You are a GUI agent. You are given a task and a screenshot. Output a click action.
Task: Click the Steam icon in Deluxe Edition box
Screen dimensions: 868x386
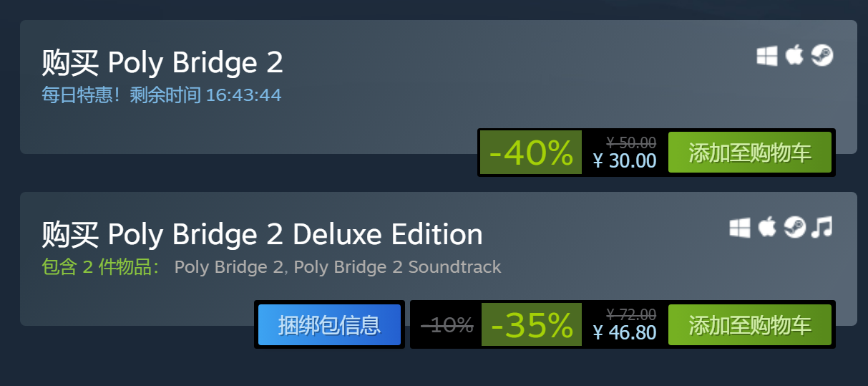pyautogui.click(x=795, y=228)
